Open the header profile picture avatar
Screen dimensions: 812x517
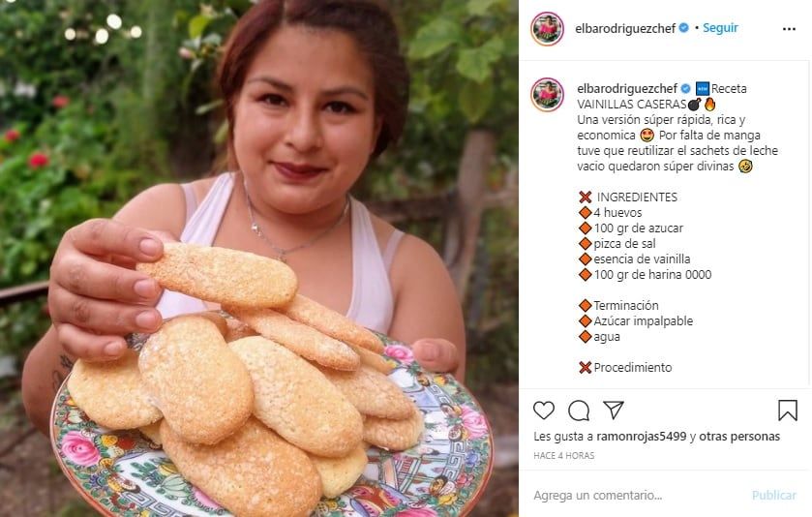click(x=547, y=29)
